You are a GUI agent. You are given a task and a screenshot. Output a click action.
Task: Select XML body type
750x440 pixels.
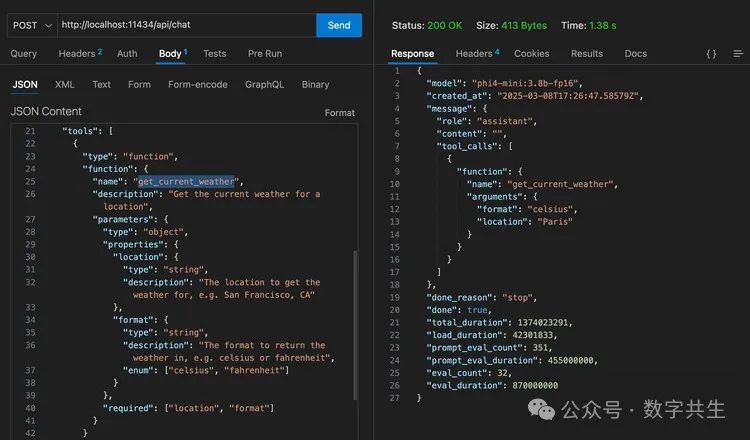pos(65,85)
